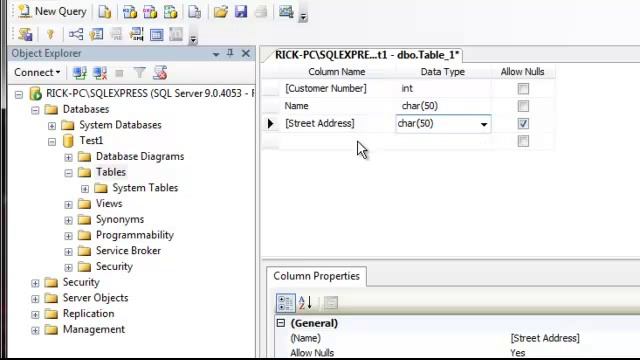640x360 pixels.
Task: Select the Views tree item
Action: [x=109, y=204]
